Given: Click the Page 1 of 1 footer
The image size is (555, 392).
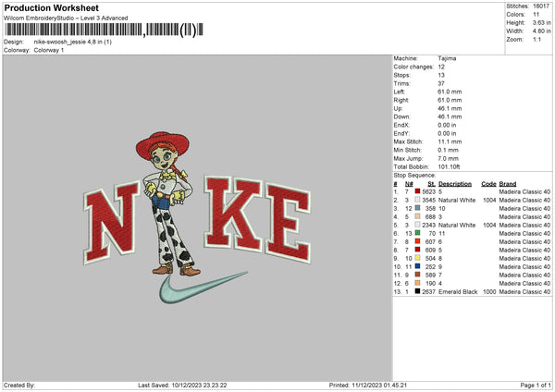Looking at the screenshot, I should [x=536, y=385].
